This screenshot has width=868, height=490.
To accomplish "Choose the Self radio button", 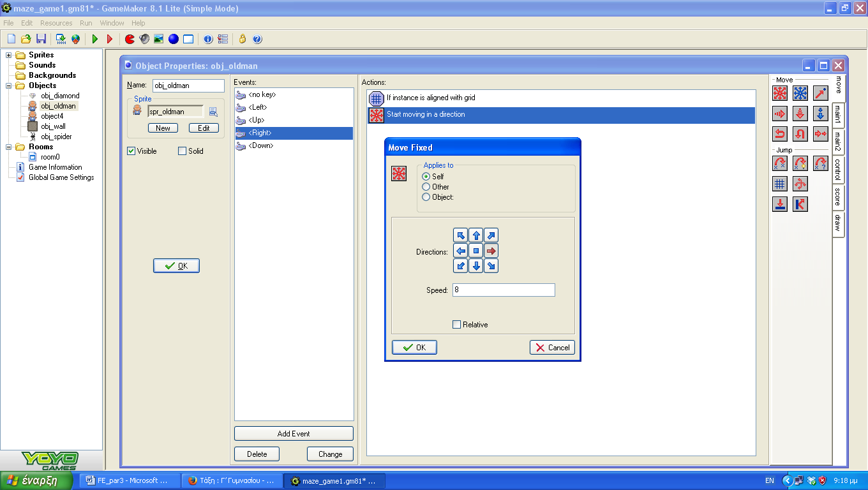I will [426, 177].
